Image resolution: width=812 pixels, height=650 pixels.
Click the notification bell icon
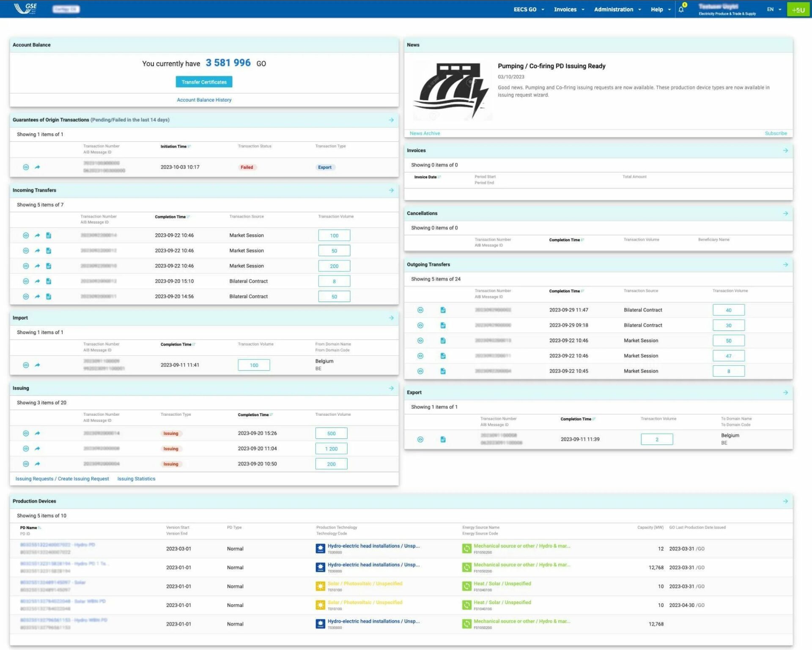tap(681, 9)
